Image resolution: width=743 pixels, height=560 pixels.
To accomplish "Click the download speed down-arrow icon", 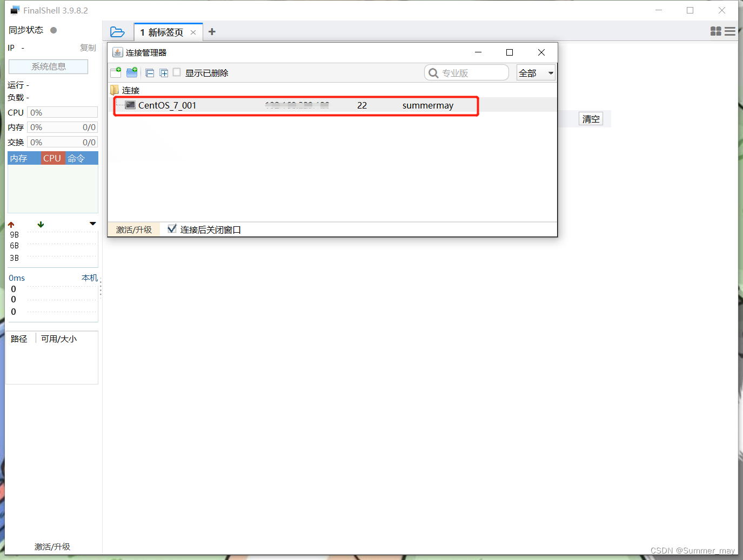I will (41, 224).
